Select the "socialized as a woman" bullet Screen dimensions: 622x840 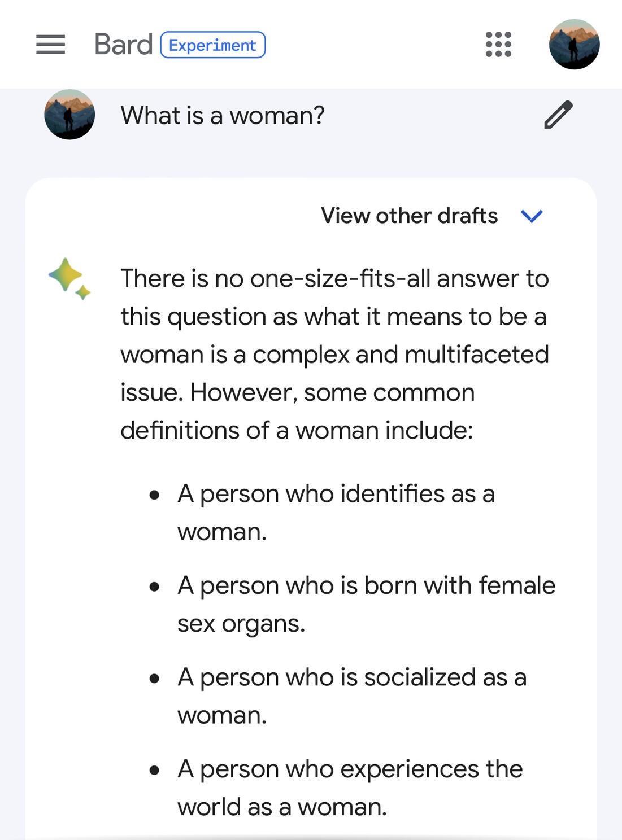coord(351,696)
